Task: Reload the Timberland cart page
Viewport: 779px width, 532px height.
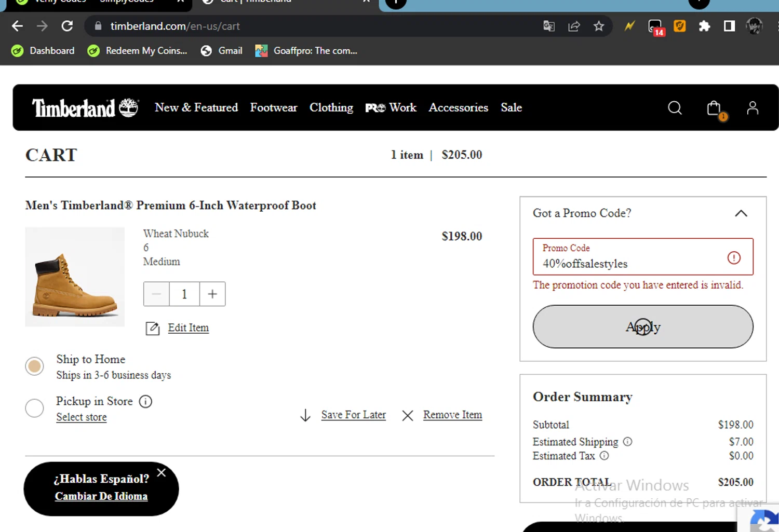Action: [67, 26]
